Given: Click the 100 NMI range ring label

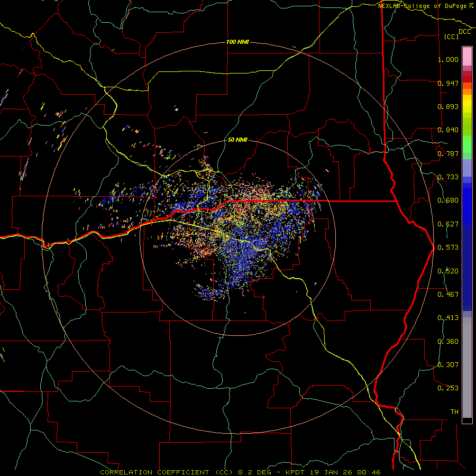Looking at the screenshot, I should [237, 42].
